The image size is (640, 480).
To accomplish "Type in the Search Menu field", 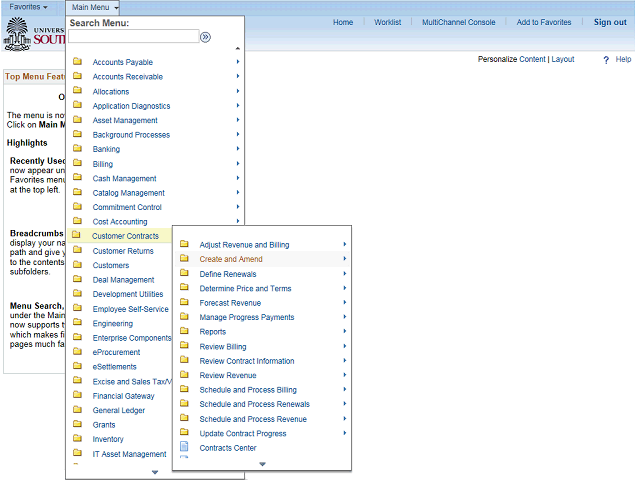I will 132,37.
